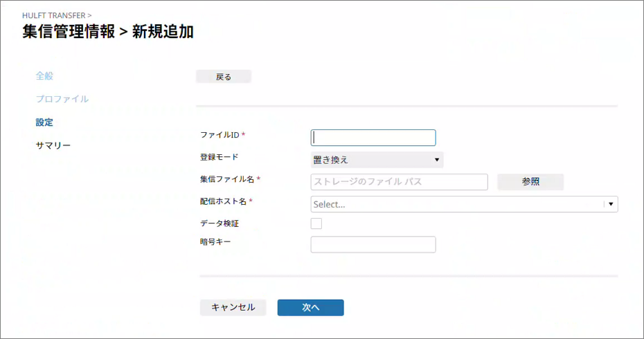644x339 pixels.
Task: Open the 登録モード dropdown showing 置き換え
Action: 377,160
